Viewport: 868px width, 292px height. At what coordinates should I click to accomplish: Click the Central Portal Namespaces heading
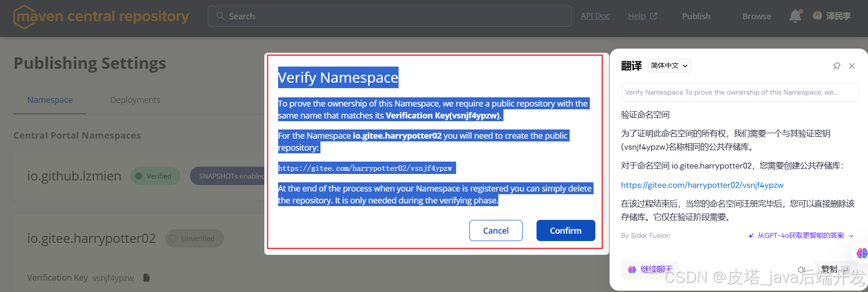coord(77,135)
